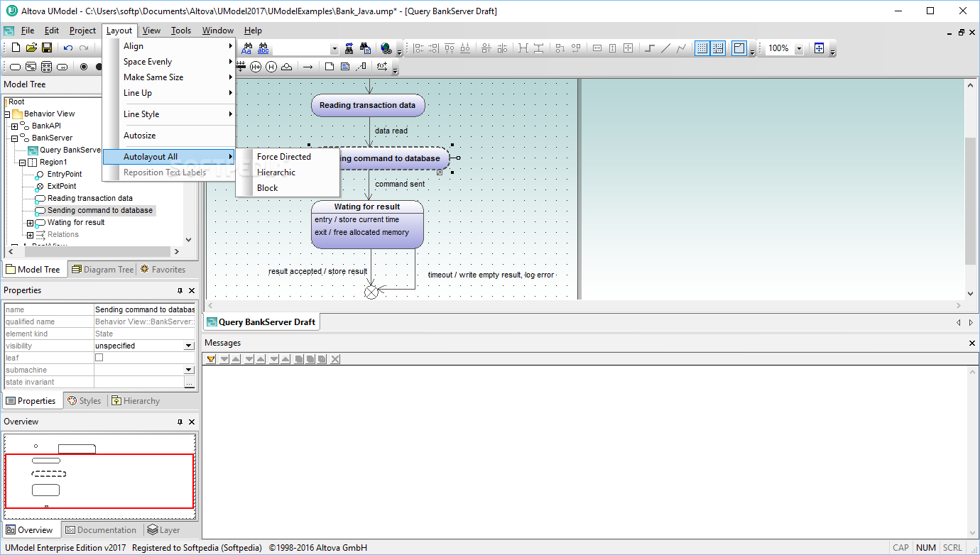Clear messages with the X icon
The width and height of the screenshot is (980, 555).
coord(335,359)
